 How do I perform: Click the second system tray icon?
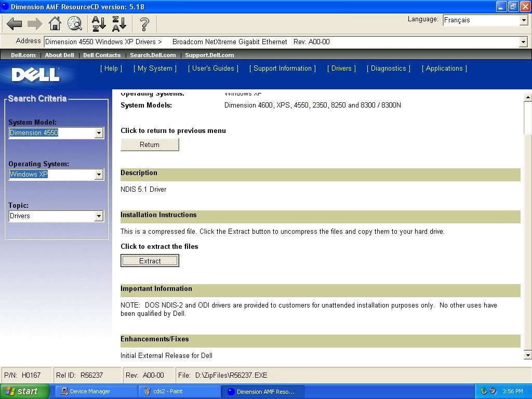pyautogui.click(x=493, y=391)
